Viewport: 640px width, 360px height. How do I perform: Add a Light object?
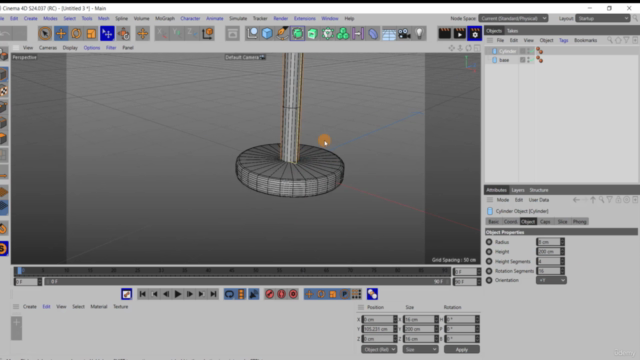(x=419, y=33)
